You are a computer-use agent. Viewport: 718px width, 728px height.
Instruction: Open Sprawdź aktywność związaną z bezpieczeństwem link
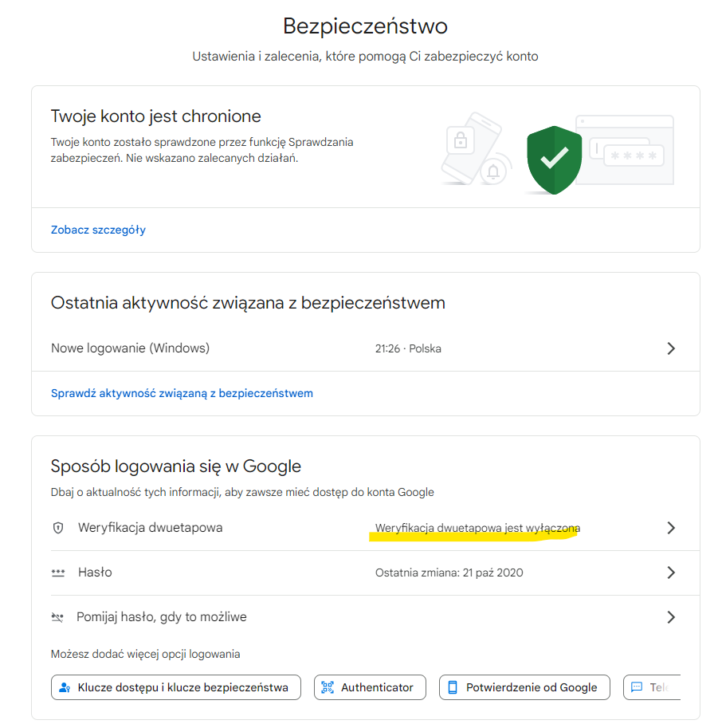[x=182, y=393]
